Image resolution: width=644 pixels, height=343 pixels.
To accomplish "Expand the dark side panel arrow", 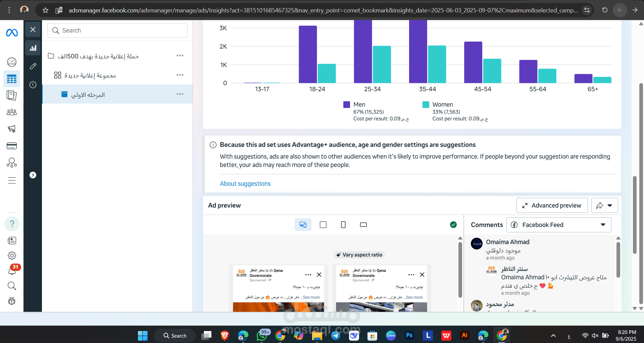I will click(x=33, y=175).
